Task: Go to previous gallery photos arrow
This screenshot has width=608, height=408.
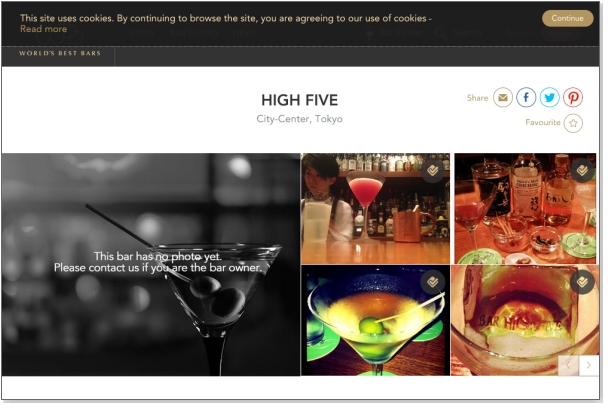Action: tap(568, 365)
